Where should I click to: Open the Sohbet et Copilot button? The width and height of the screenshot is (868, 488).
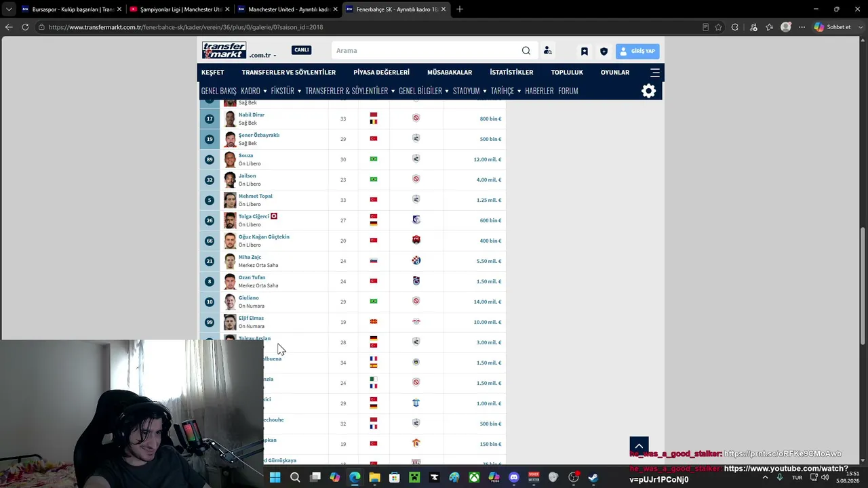[833, 27]
